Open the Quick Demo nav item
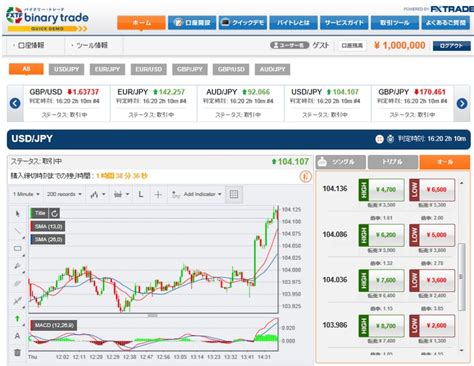The height and width of the screenshot is (366, 474). point(243,22)
